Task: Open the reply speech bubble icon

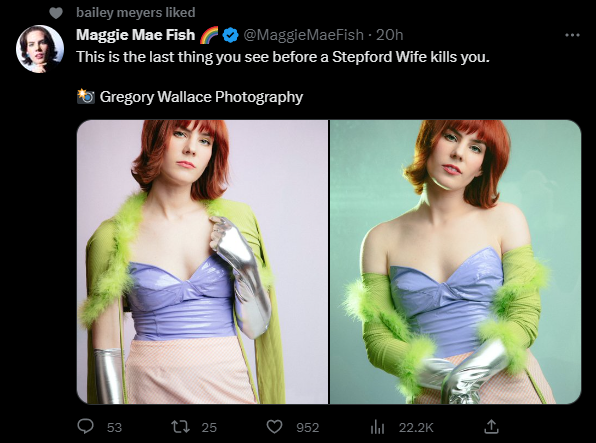Action: point(86,426)
